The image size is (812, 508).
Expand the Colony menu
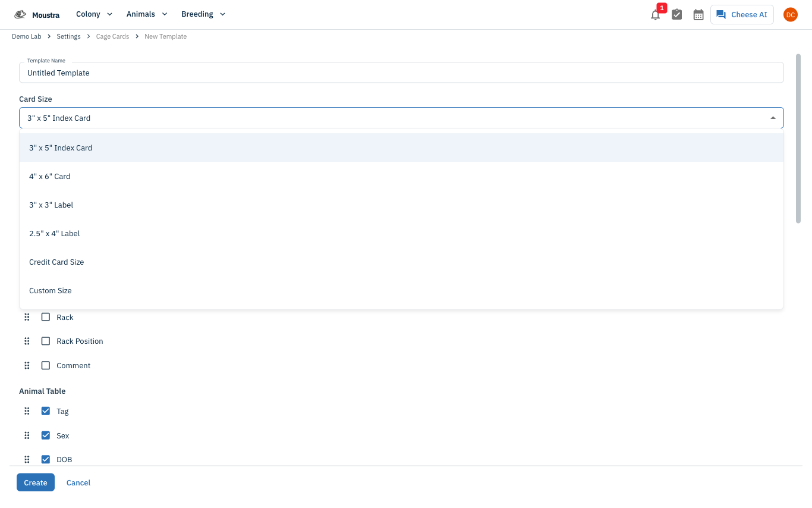coord(94,14)
